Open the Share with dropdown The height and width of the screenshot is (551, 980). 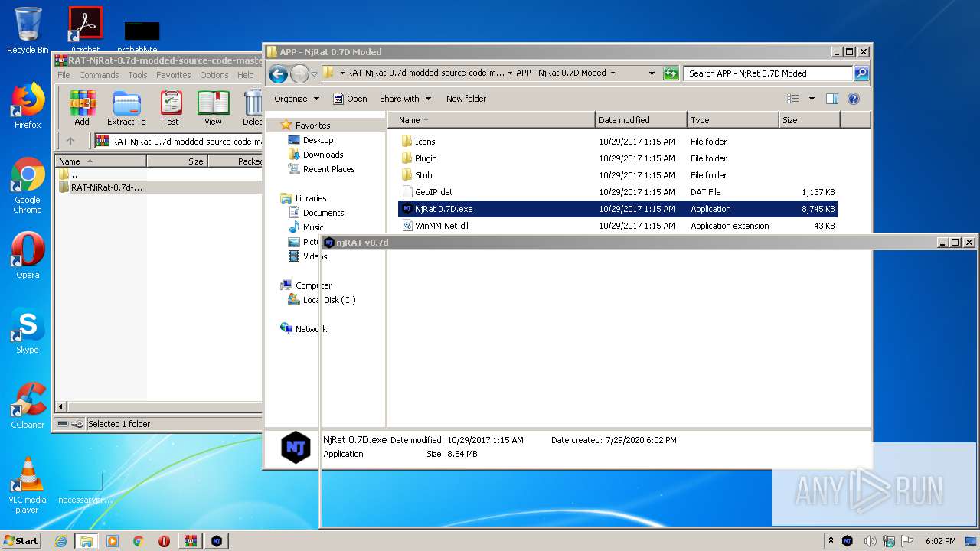405,99
